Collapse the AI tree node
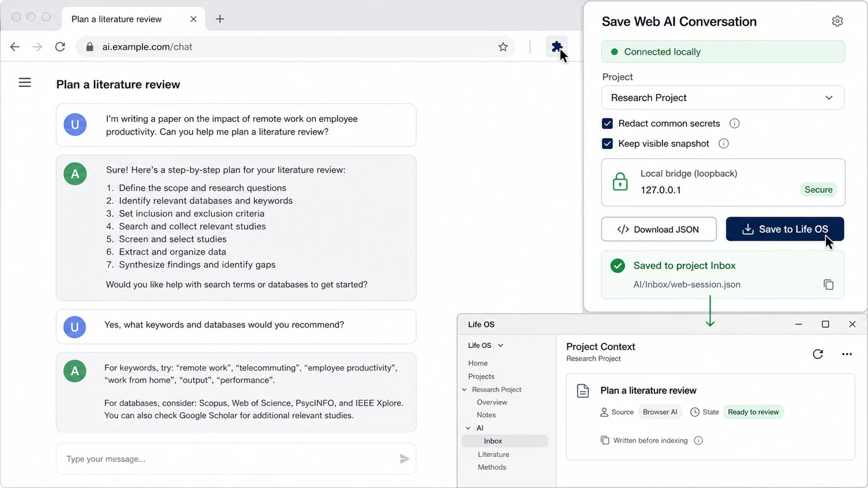868x488 pixels. click(x=468, y=428)
